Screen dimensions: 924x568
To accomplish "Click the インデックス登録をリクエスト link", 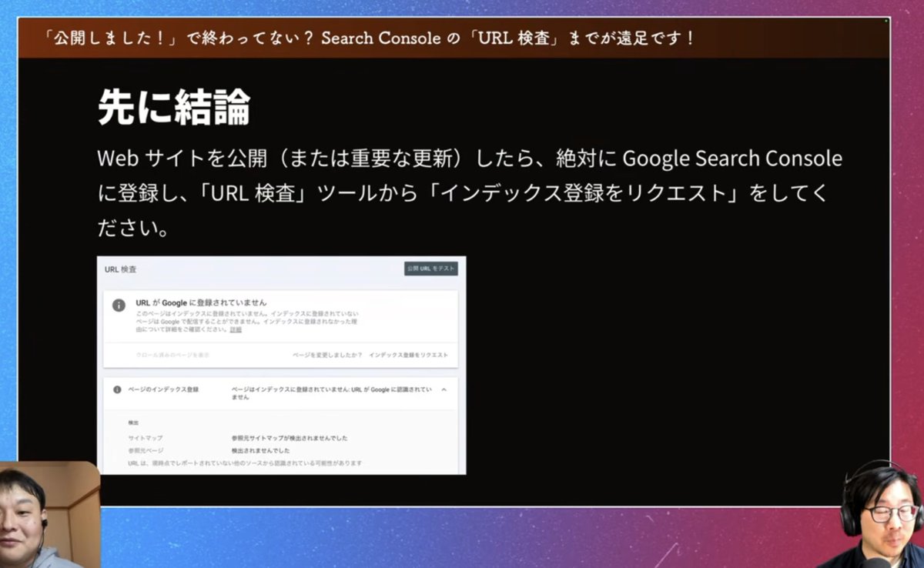I will click(x=408, y=355).
